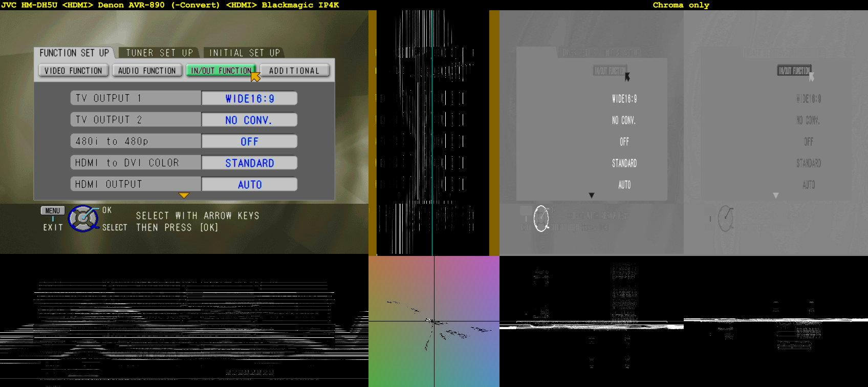Open the AUDIO FUNCTION button

tap(147, 71)
